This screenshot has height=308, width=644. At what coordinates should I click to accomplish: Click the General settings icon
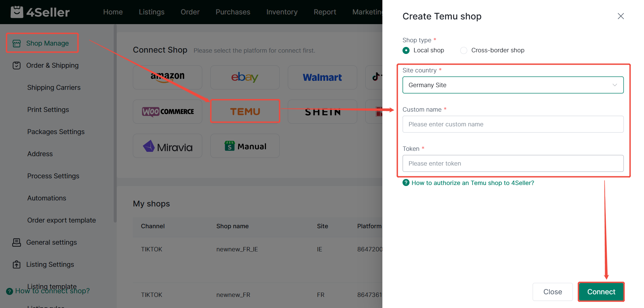click(x=16, y=242)
